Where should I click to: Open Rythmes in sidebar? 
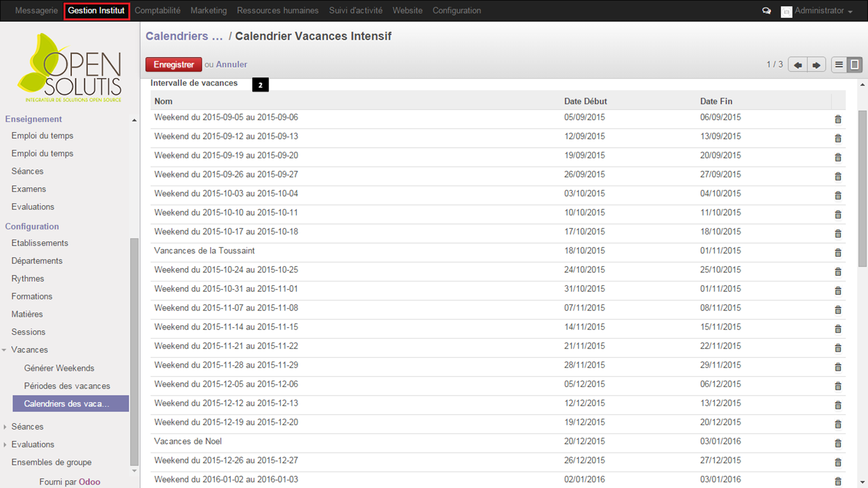click(x=27, y=279)
